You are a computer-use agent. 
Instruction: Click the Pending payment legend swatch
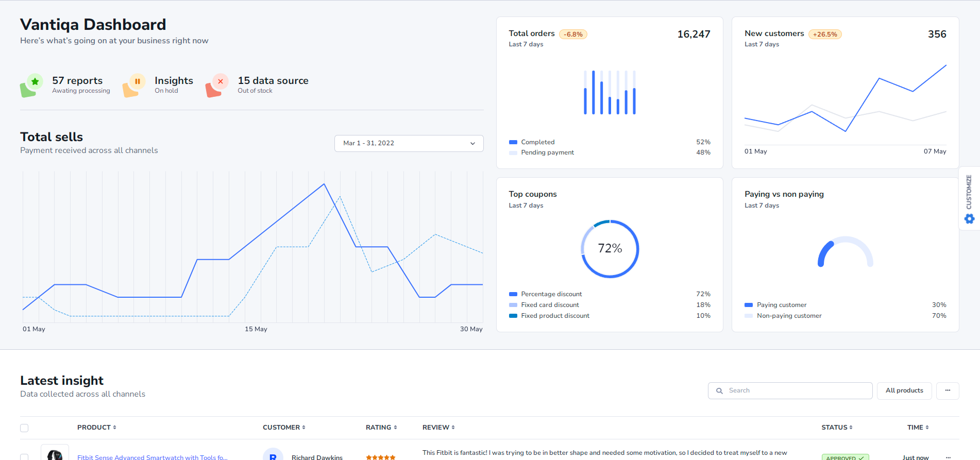tap(513, 152)
